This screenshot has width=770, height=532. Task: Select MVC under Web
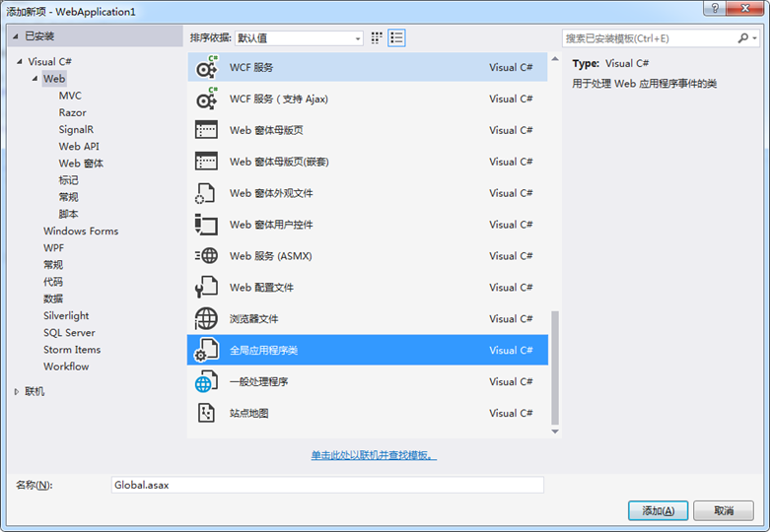70,96
